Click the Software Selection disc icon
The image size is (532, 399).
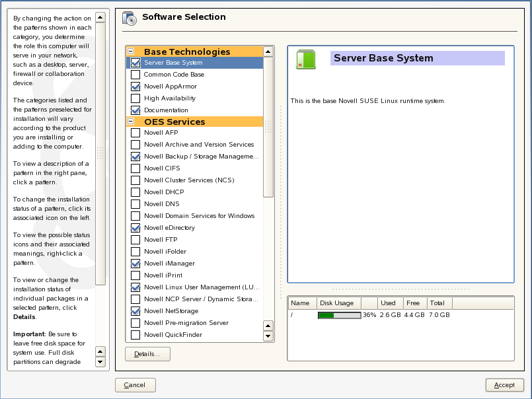coord(129,18)
